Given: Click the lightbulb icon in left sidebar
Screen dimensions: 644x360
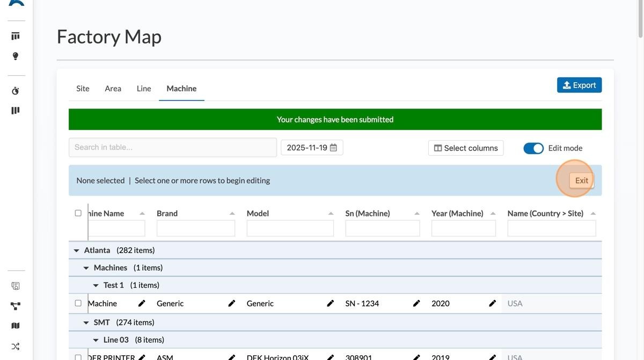Looking at the screenshot, I should click(16, 56).
